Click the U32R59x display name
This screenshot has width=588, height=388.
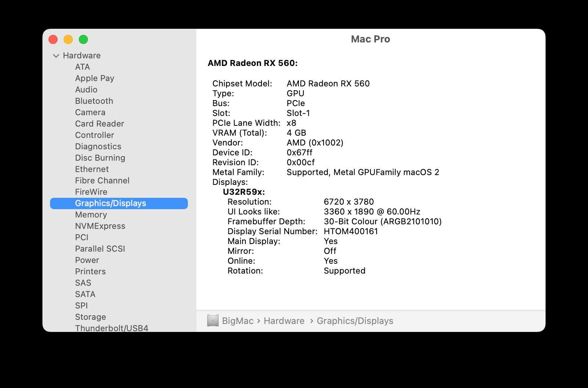[x=244, y=192]
